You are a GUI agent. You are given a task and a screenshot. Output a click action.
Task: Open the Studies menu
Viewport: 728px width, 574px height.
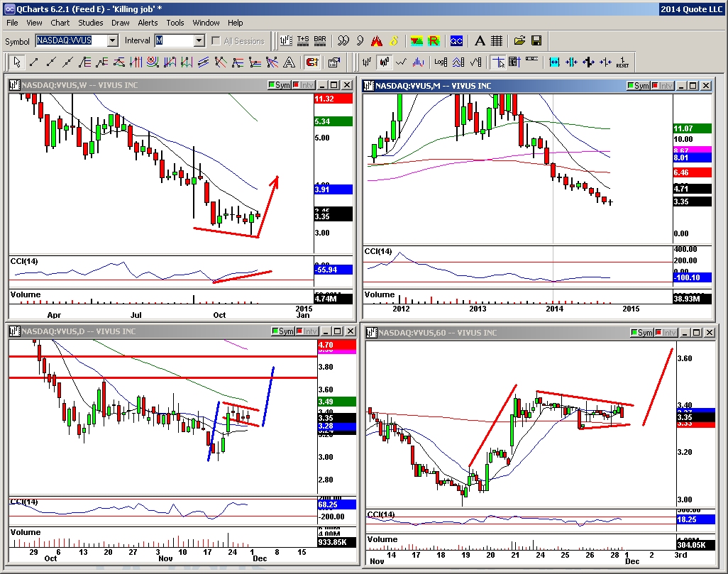pyautogui.click(x=91, y=23)
